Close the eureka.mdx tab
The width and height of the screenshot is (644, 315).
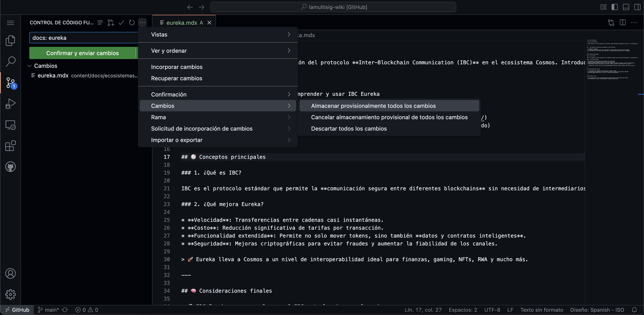(209, 23)
